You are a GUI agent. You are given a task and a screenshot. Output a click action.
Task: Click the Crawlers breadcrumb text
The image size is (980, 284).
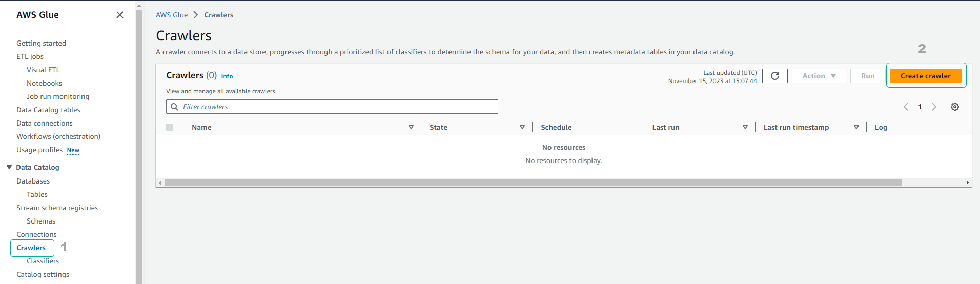[218, 15]
